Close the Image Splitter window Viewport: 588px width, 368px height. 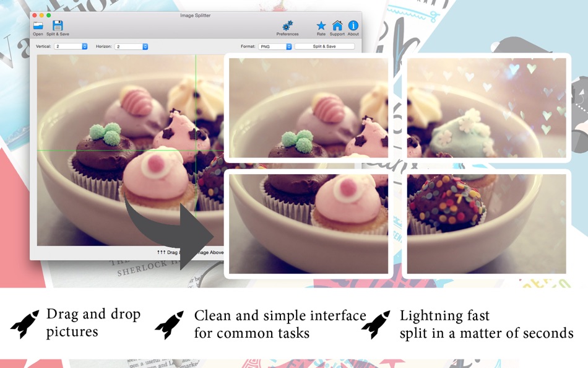[35, 15]
